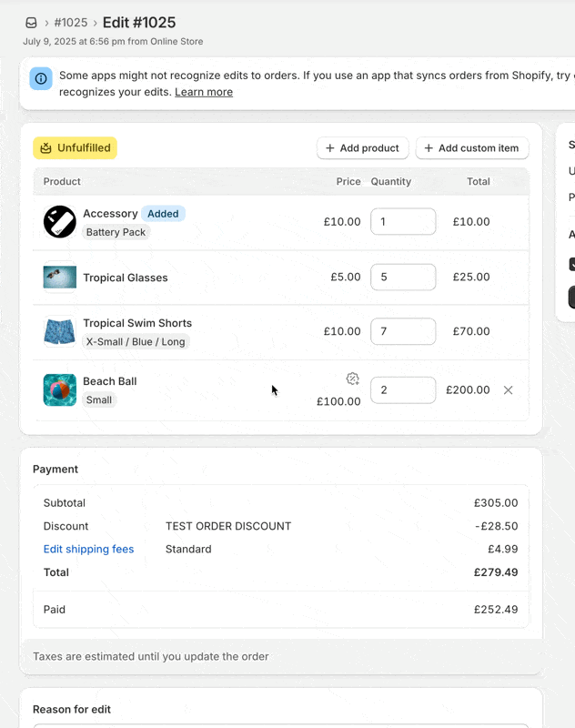Click the info icon in the banner
This screenshot has height=728, width=575.
[41, 78]
